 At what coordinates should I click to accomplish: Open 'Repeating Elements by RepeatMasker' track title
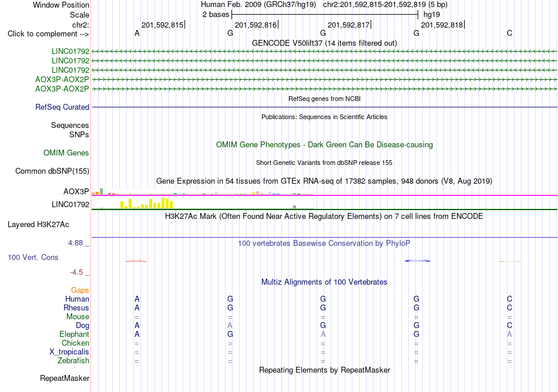tap(324, 370)
